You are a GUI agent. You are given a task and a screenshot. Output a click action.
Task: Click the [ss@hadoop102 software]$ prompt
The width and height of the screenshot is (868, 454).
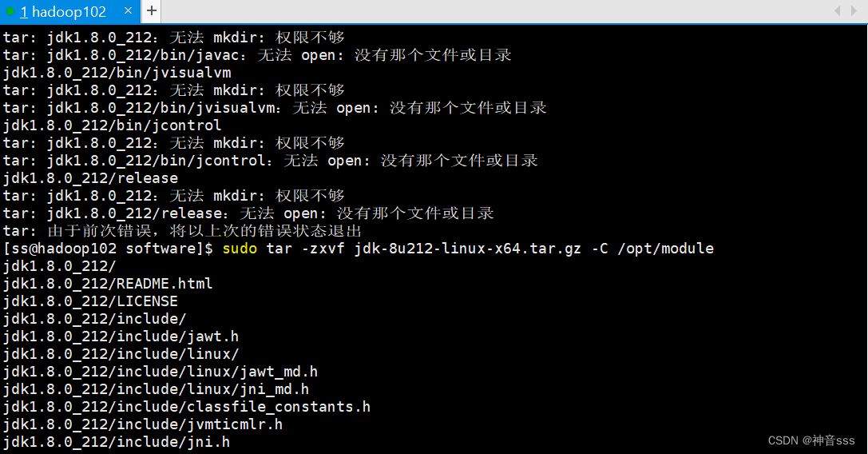coord(108,249)
